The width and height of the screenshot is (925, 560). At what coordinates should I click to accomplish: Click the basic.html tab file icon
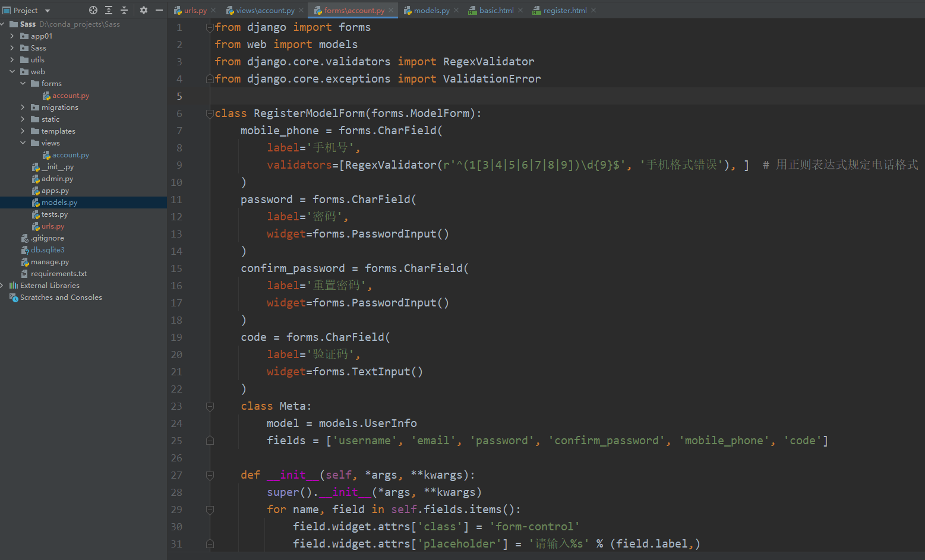[x=473, y=10]
